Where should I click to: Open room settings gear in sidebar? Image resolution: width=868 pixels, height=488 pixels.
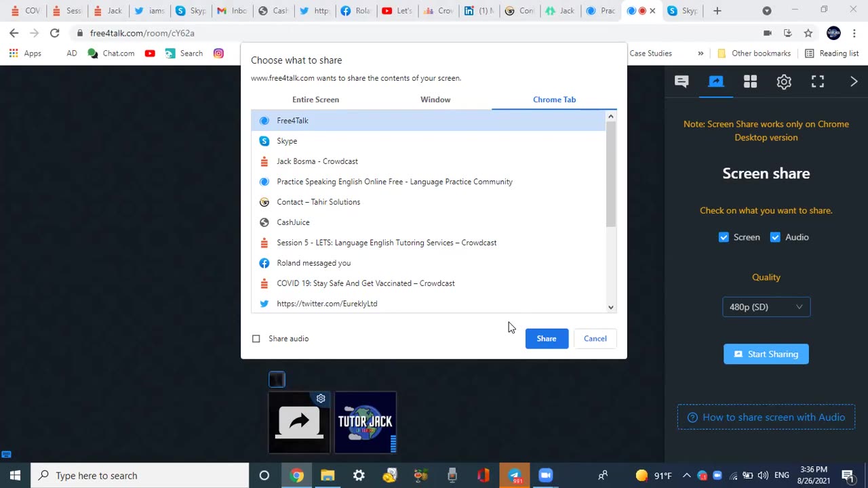784,81
